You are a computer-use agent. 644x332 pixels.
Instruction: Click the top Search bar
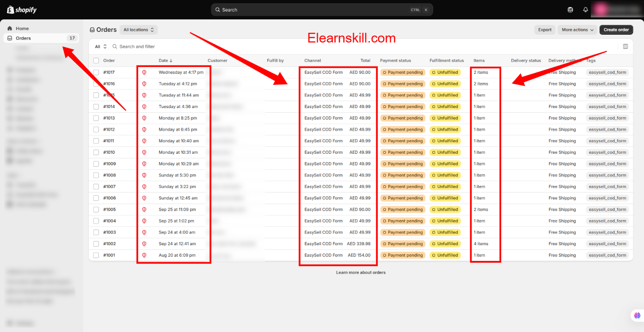[x=322, y=10]
